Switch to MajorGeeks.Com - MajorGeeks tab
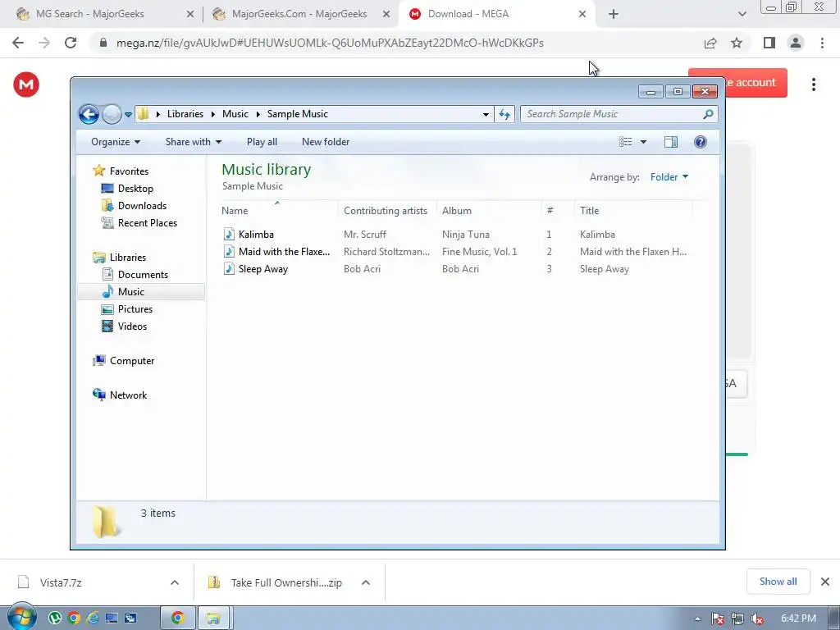 300,14
